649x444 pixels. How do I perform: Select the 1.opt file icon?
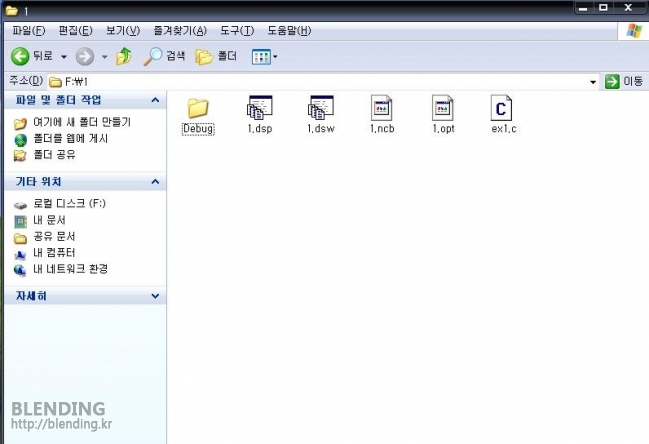[443, 108]
